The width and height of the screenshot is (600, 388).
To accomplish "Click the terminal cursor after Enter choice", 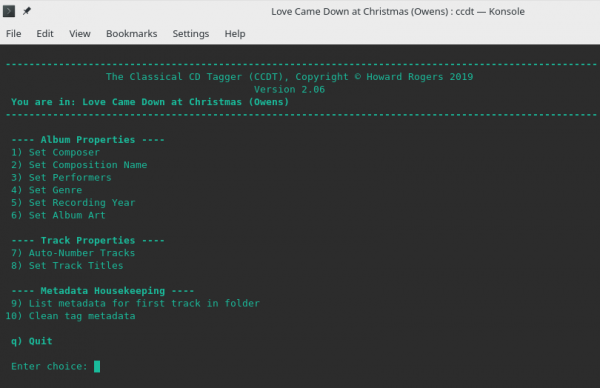I will point(97,366).
